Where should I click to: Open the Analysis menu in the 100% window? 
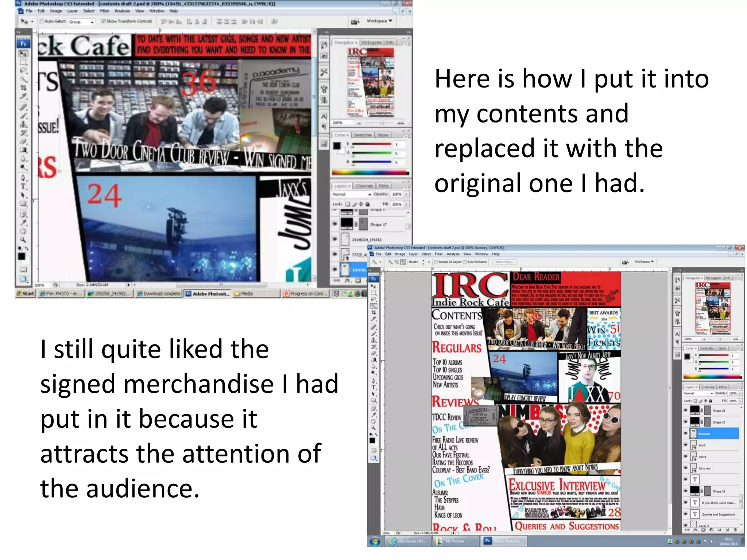tap(453, 254)
